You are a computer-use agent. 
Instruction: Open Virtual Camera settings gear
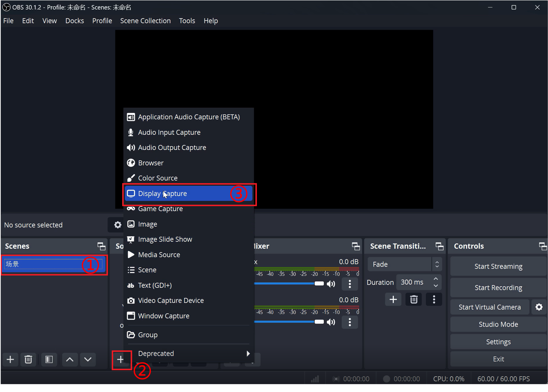coord(539,307)
